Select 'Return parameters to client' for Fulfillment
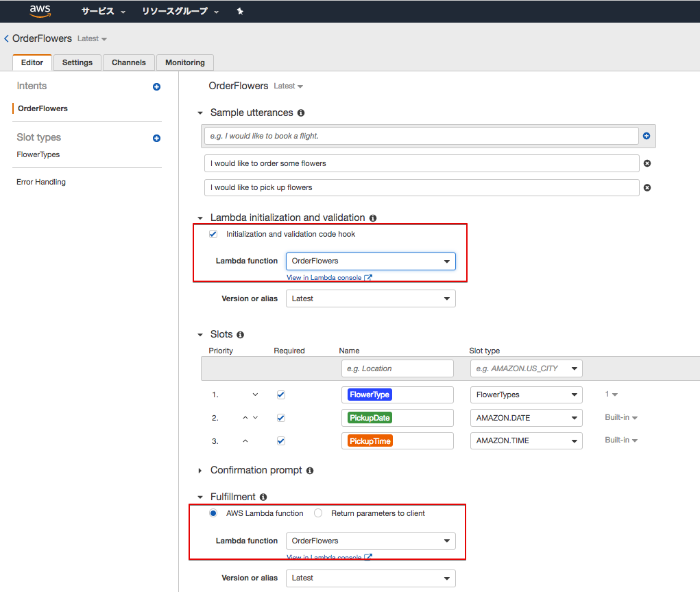 point(317,513)
